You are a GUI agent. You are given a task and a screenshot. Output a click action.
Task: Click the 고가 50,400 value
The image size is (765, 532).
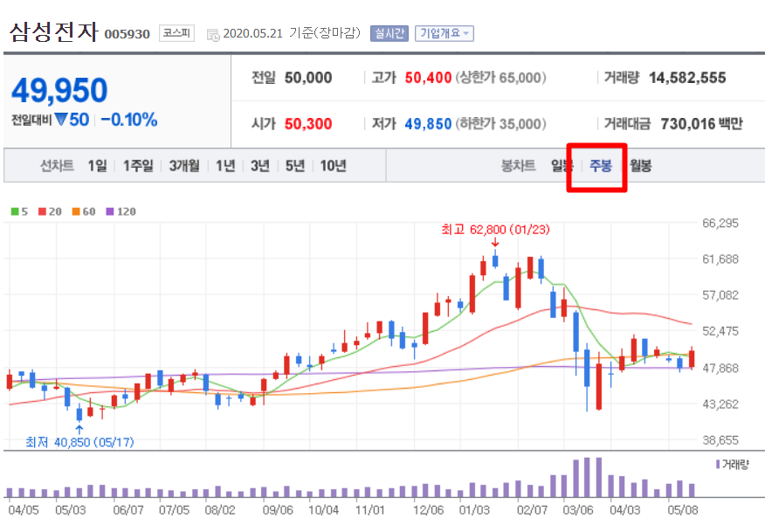[x=428, y=78]
